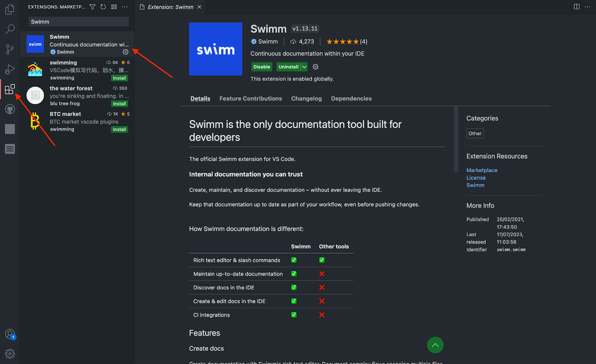Click the extensions search field
The width and height of the screenshot is (596, 364).
click(79, 22)
